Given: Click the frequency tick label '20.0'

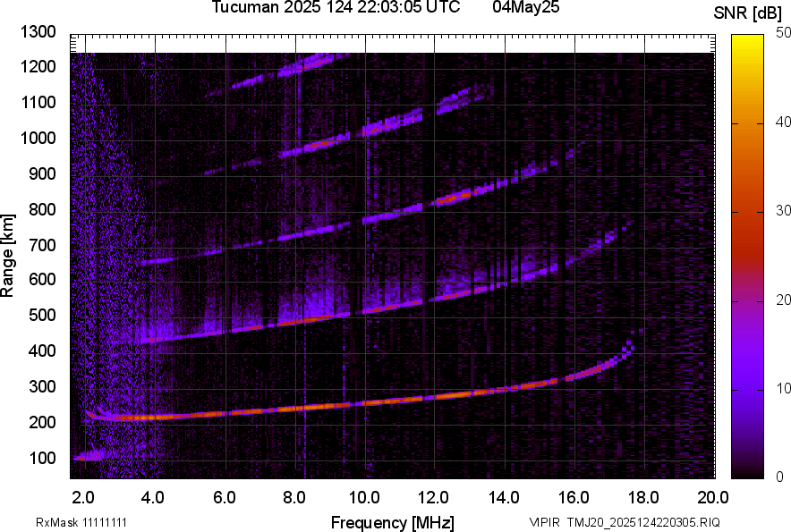Looking at the screenshot, I should pos(712,498).
